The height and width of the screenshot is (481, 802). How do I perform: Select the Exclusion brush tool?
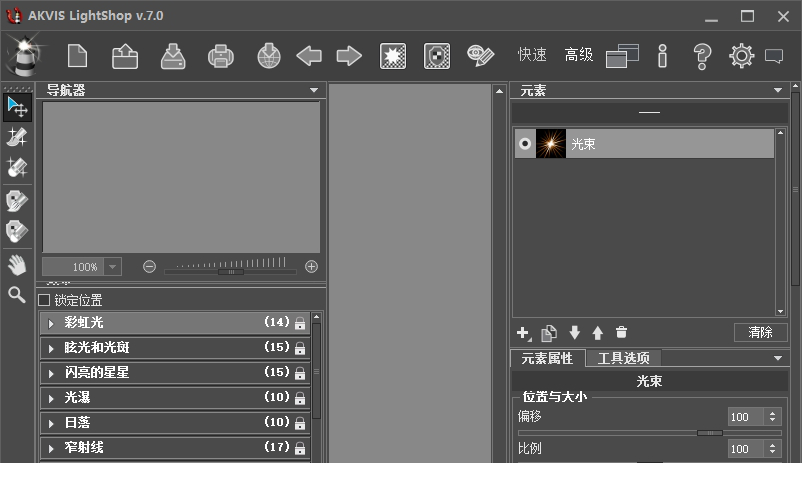point(17,201)
